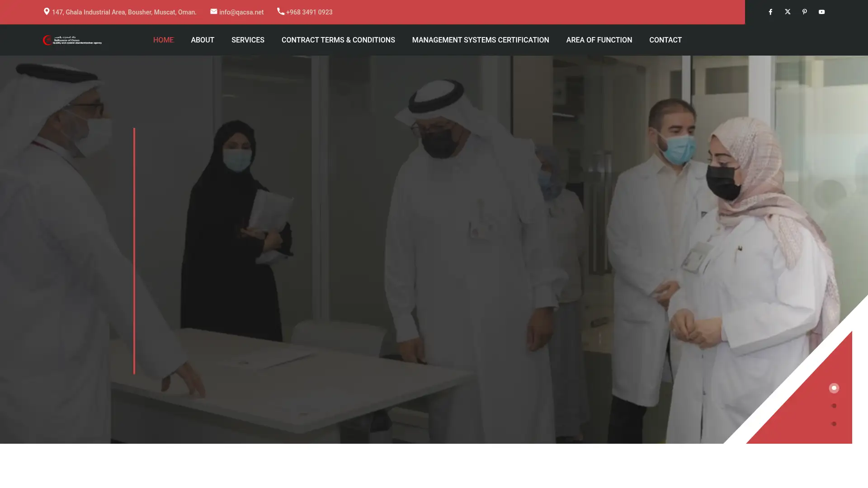
Task: Open CONTRACT TERMS & CONDITIONS page
Action: point(338,40)
